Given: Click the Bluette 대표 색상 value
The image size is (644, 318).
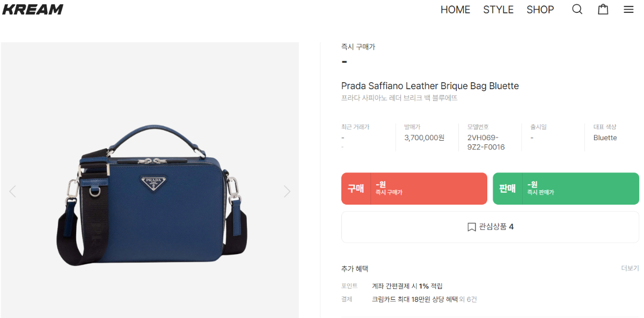Looking at the screenshot, I should [x=605, y=138].
